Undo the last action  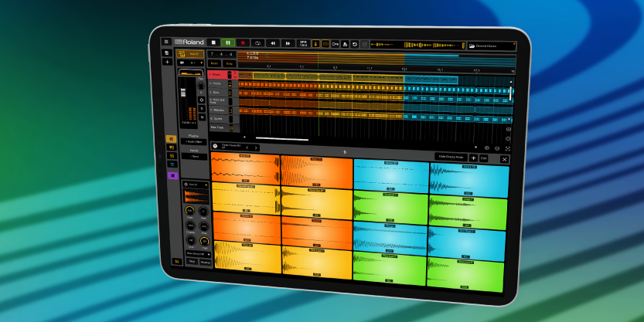[x=355, y=44]
